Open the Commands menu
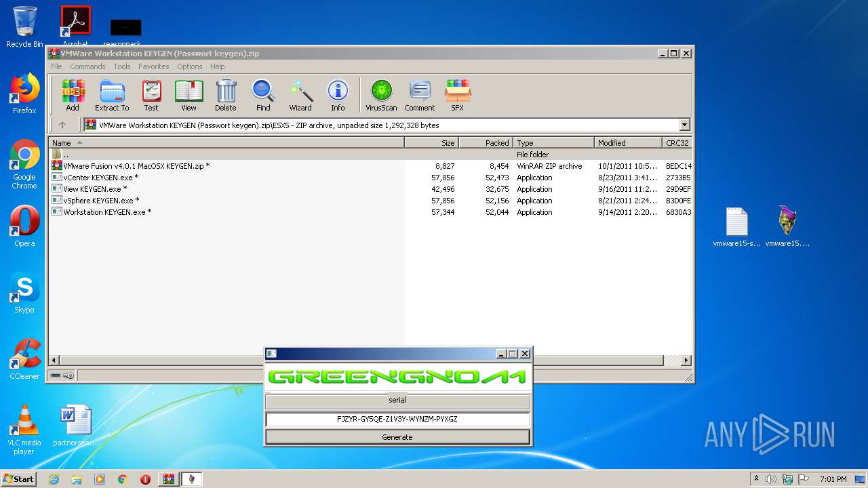This screenshot has width=868, height=488. click(x=87, y=66)
